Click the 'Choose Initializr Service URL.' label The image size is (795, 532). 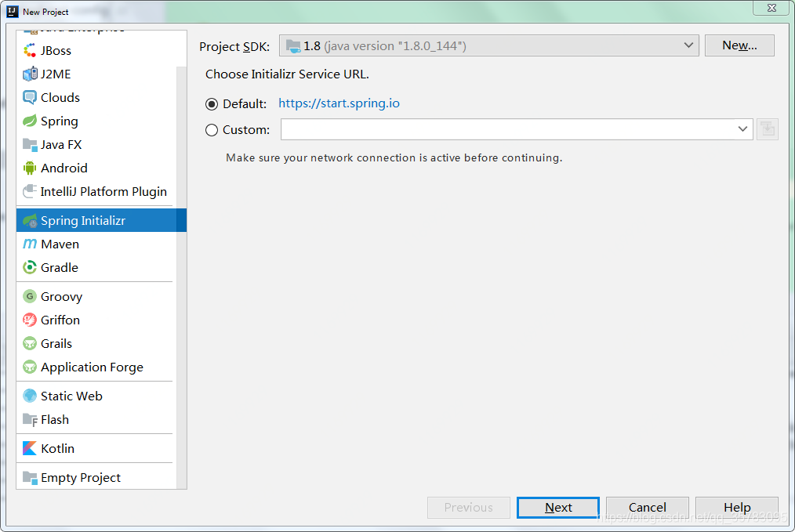coord(287,74)
